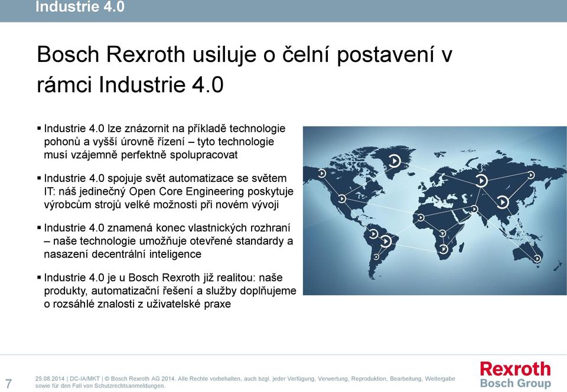The width and height of the screenshot is (567, 392).
Task: Click the West Africa map marker
Action: point(420,217)
